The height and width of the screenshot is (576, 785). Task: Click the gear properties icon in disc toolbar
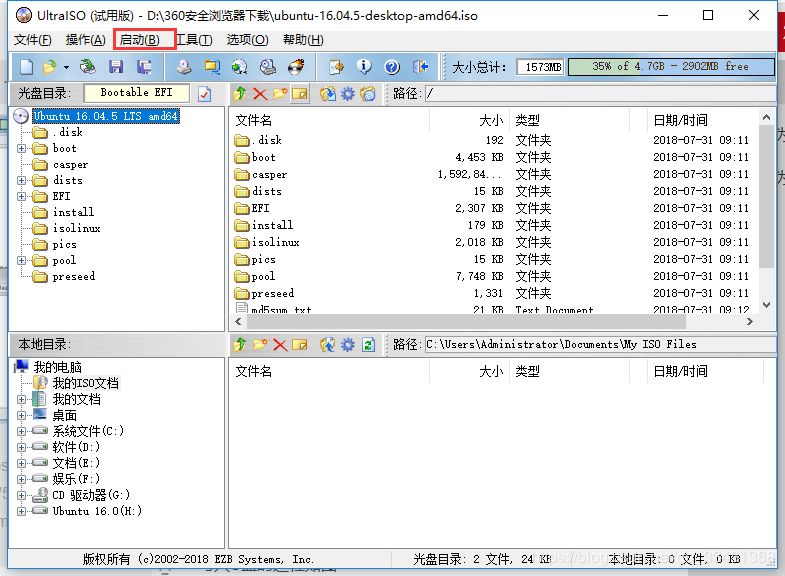tap(347, 94)
